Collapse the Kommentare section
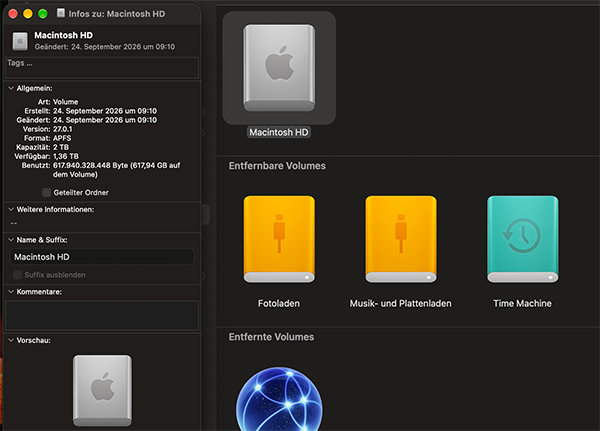This screenshot has height=431, width=600. [11, 292]
